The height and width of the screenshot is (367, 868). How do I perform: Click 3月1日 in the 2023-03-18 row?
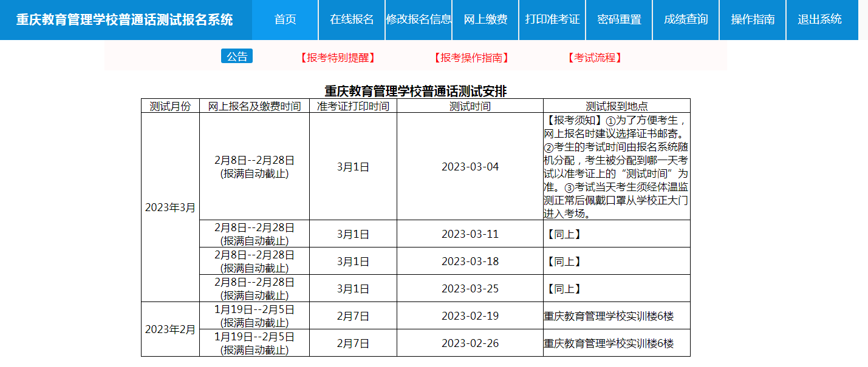353,261
